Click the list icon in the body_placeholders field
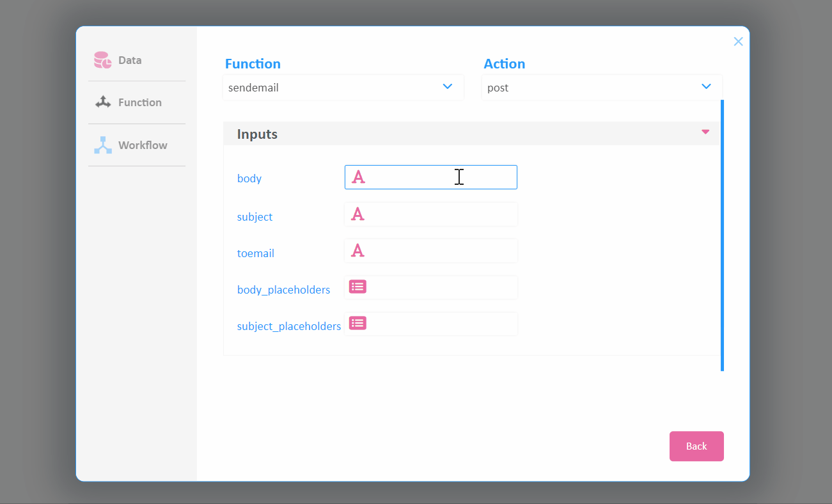The image size is (832, 504). tap(357, 287)
